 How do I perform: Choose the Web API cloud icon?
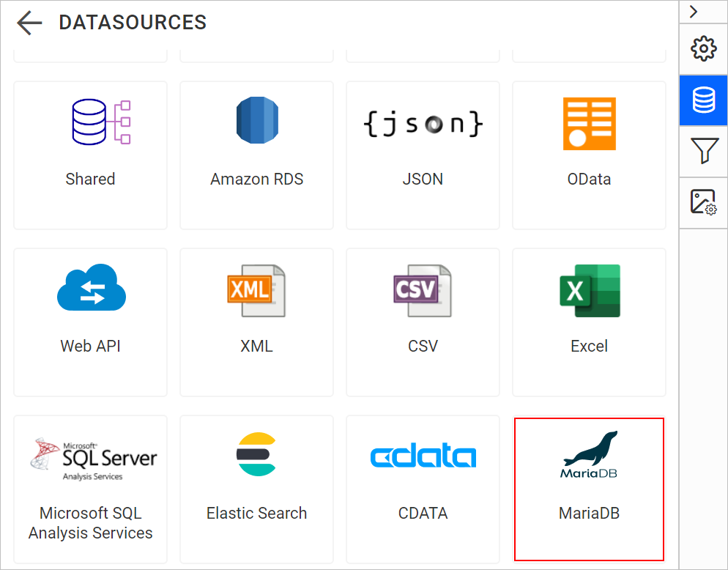point(92,287)
